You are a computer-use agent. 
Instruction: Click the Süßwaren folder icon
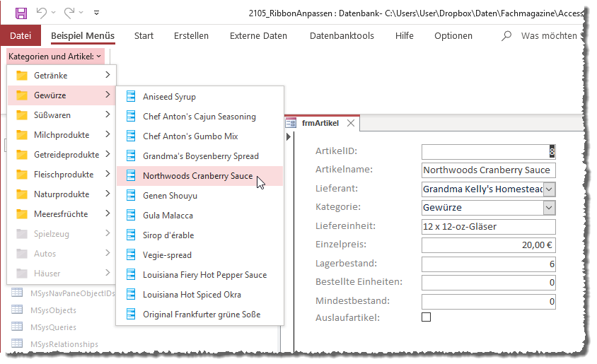pyautogui.click(x=22, y=115)
